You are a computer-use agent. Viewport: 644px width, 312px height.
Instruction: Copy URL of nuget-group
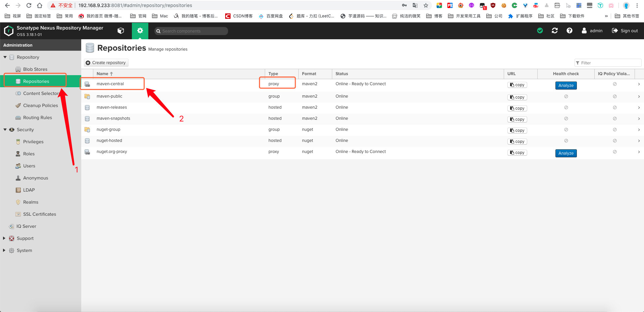tap(517, 131)
